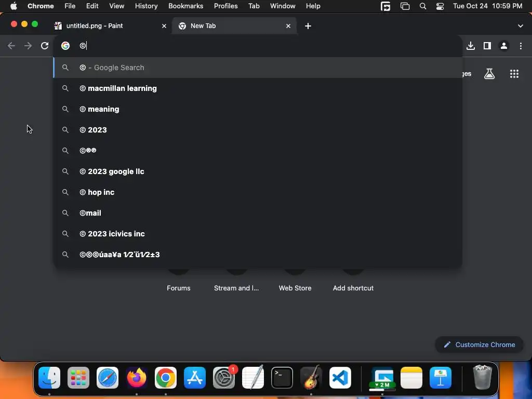The height and width of the screenshot is (399, 532).
Task: Select '© hop inc' suggestion
Action: coord(258,192)
